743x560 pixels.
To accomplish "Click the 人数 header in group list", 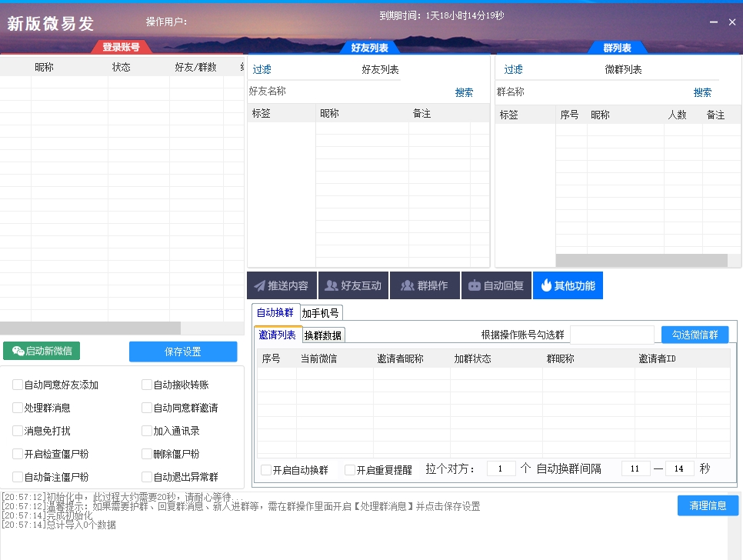I will click(x=677, y=115).
